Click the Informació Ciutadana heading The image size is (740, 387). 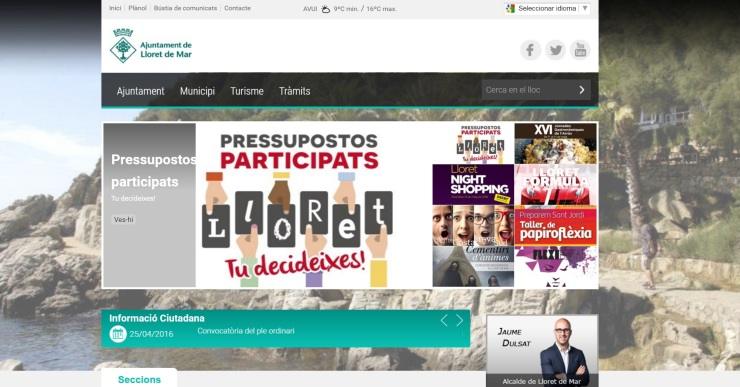[157, 318]
